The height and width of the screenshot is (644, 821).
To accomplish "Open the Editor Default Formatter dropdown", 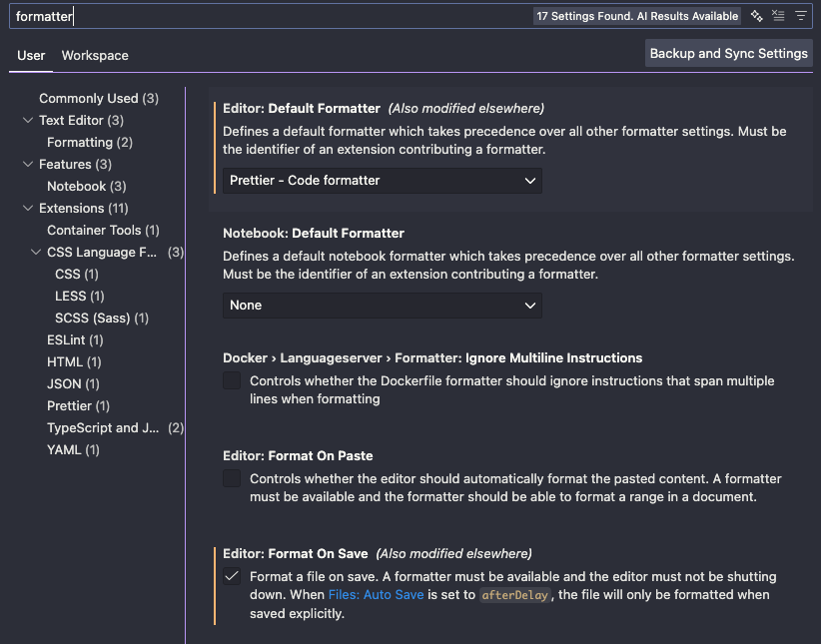I will (x=382, y=181).
